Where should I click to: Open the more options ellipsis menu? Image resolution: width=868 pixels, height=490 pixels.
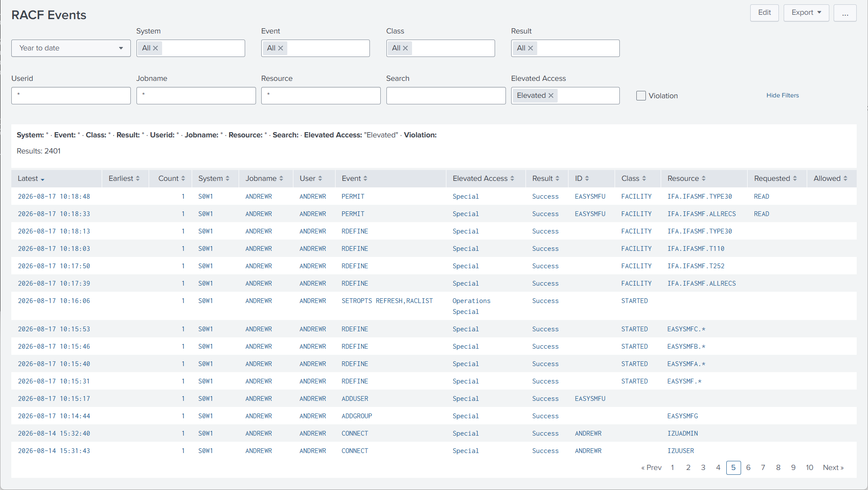click(845, 13)
